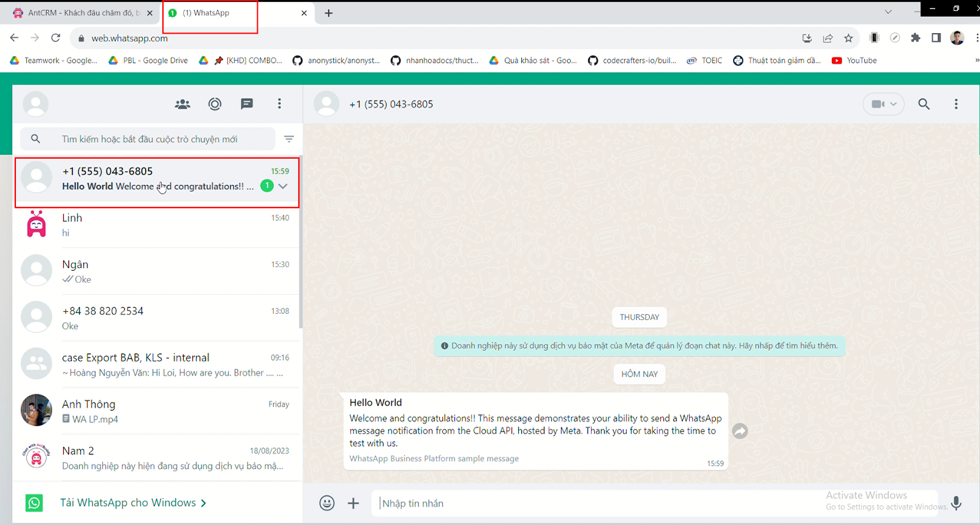Close the WhatsApp tab
980x525 pixels.
(304, 13)
